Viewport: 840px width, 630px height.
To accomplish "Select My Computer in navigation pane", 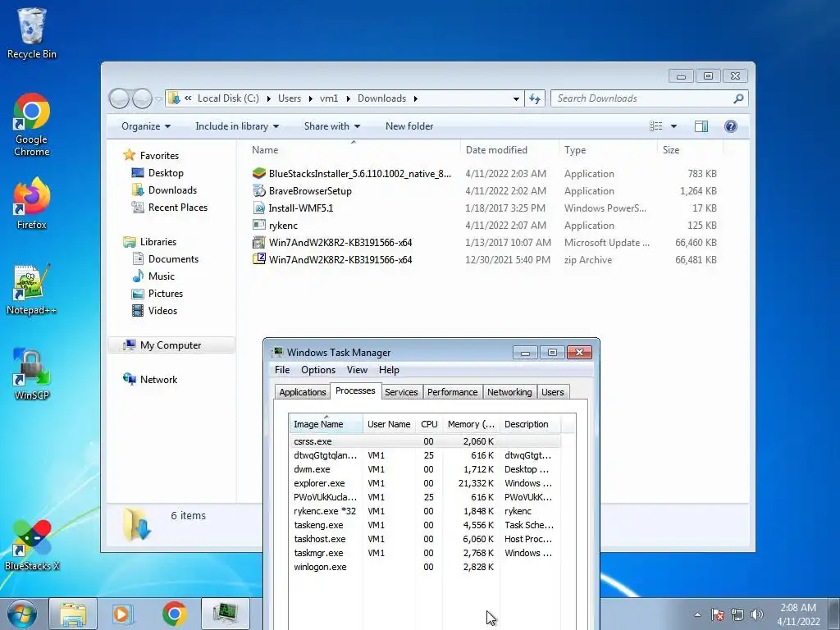I will coord(171,345).
